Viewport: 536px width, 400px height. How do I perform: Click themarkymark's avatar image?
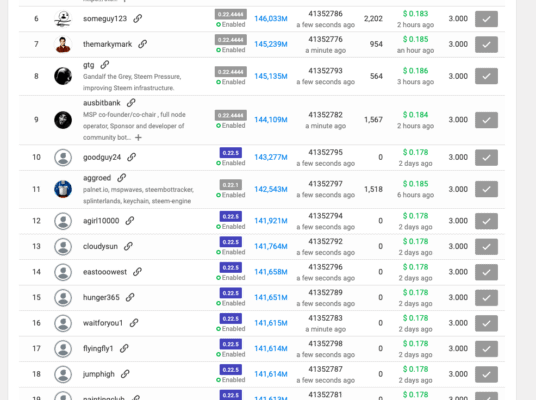tap(63, 44)
